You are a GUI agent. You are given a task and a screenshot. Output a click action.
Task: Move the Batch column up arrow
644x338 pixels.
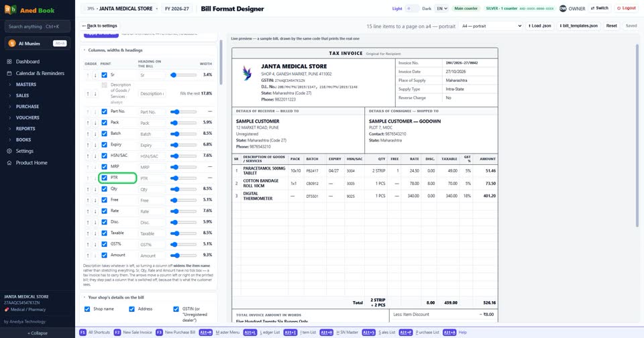click(x=87, y=134)
